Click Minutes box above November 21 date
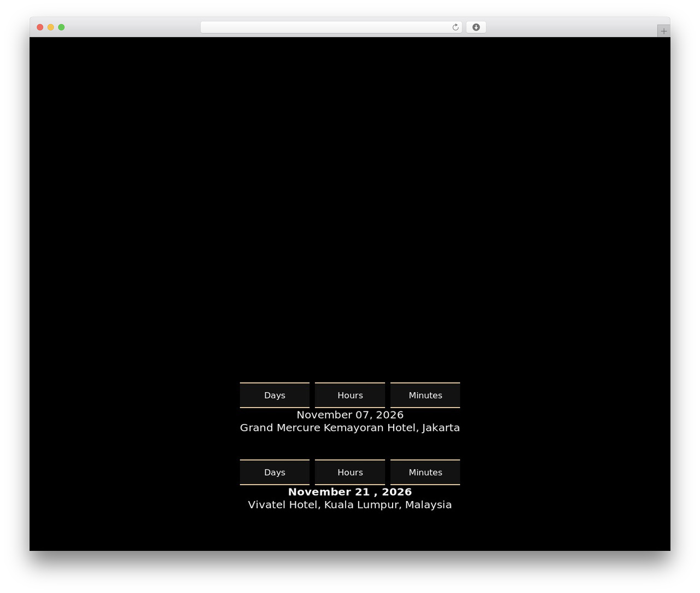This screenshot has height=593, width=700. tap(425, 472)
